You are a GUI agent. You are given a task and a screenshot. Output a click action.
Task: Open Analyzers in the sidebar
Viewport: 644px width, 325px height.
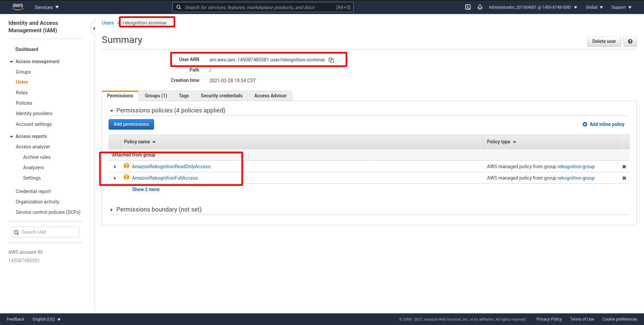pyautogui.click(x=33, y=168)
